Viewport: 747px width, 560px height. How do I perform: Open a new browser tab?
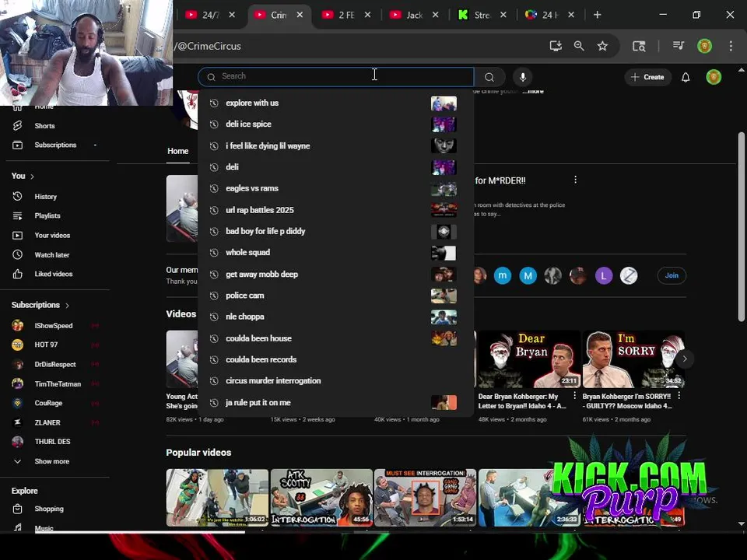(x=597, y=15)
